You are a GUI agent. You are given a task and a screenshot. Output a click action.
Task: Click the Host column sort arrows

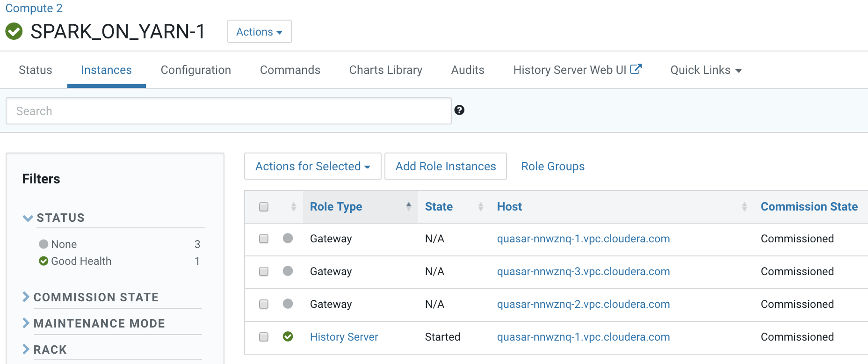coord(744,207)
